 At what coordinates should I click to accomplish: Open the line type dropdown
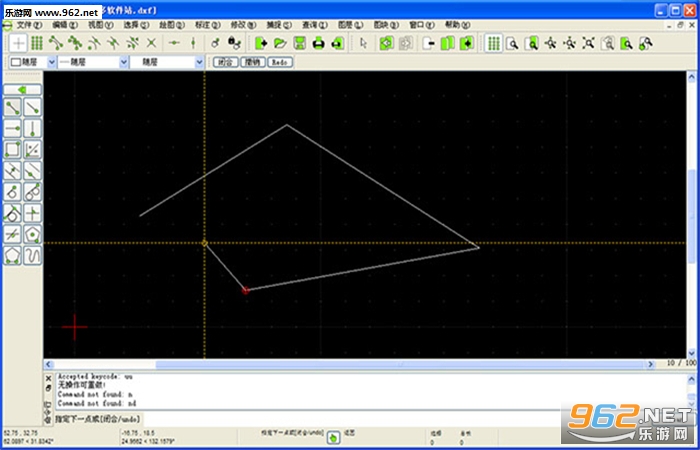click(167, 62)
